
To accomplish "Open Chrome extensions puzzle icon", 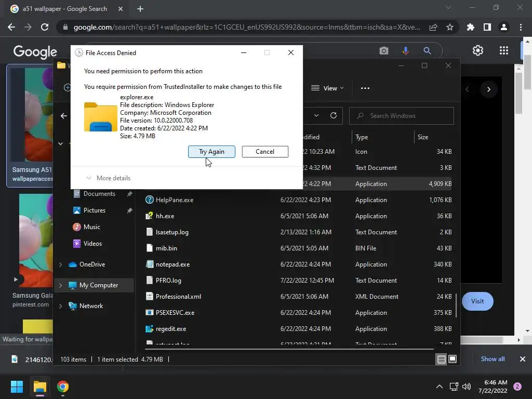I will coord(471,27).
